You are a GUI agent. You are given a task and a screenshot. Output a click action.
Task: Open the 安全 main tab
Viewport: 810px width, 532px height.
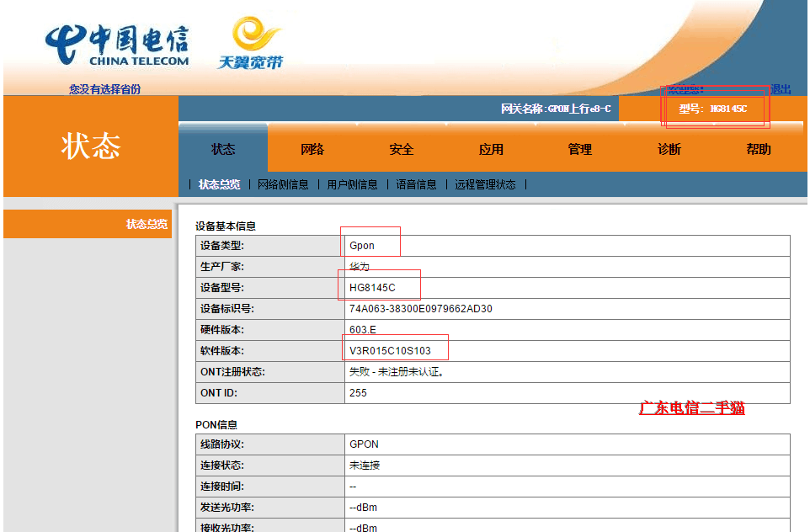[402, 149]
